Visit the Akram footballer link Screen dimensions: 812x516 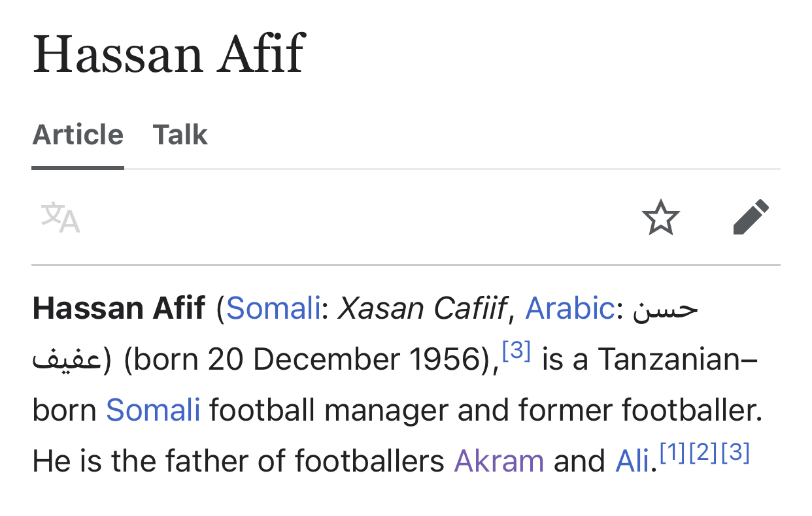coord(499,461)
